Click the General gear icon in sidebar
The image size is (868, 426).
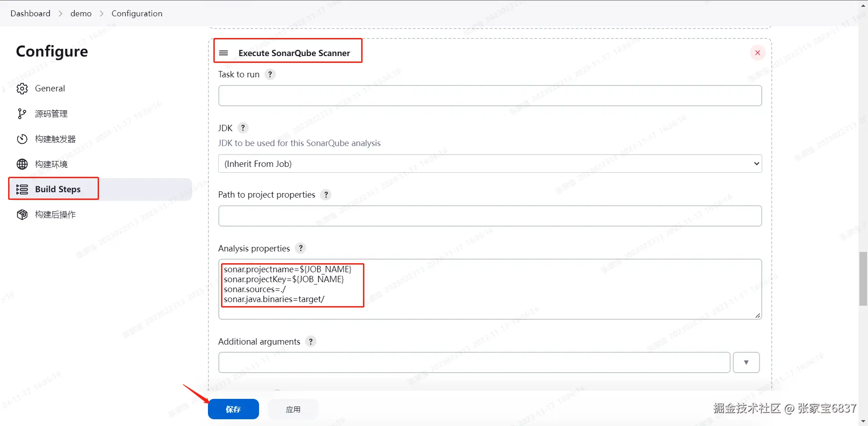coord(22,89)
